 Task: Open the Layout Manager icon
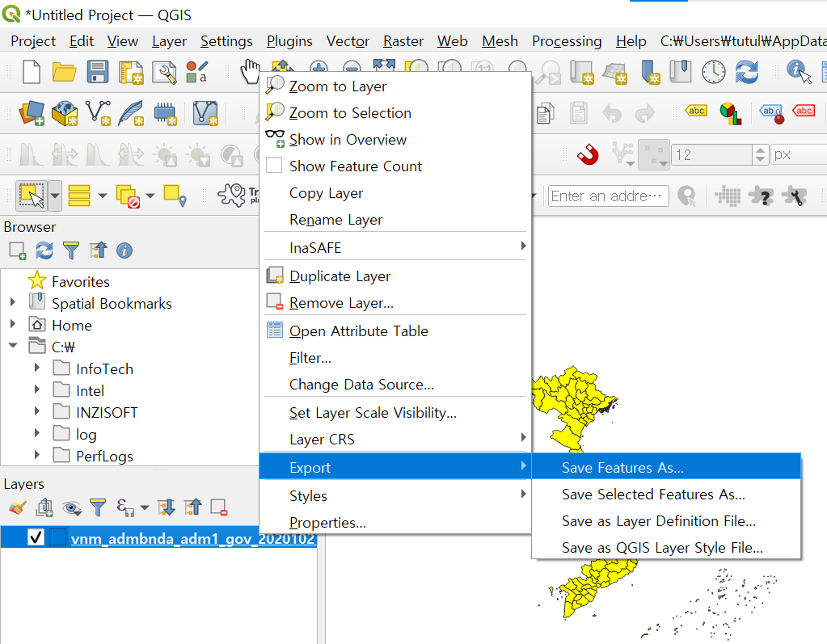point(165,72)
